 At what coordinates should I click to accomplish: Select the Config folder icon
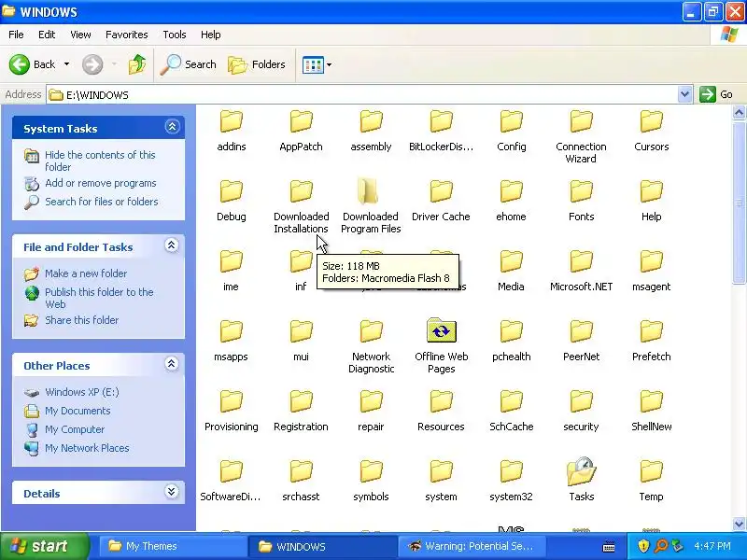coord(511,121)
